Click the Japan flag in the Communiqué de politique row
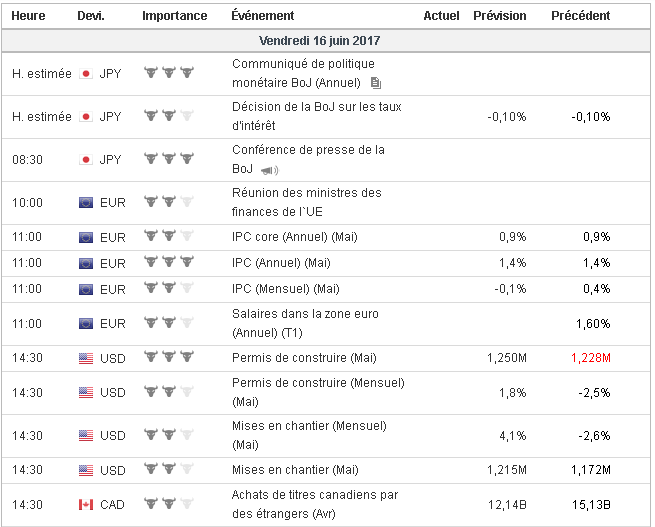Screen dimensions: 655x527 86,73
